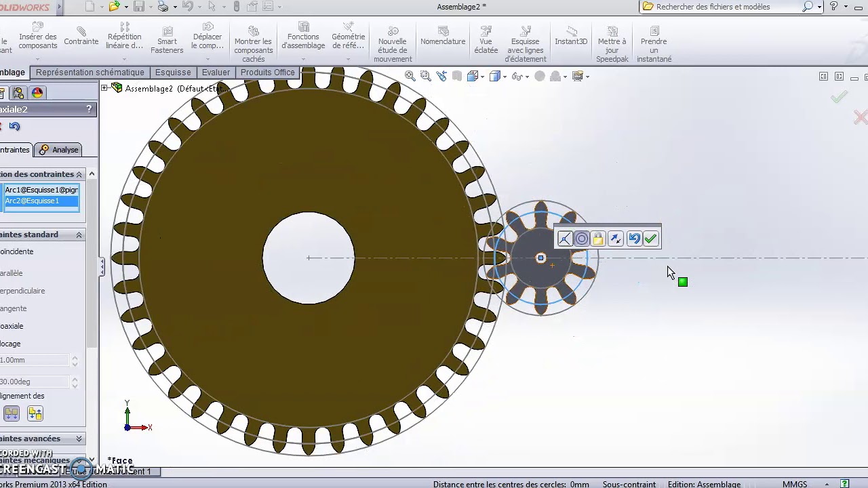Viewport: 868px width, 488px height.
Task: Select Coaxial mate in popup toolbar
Action: [x=582, y=239]
